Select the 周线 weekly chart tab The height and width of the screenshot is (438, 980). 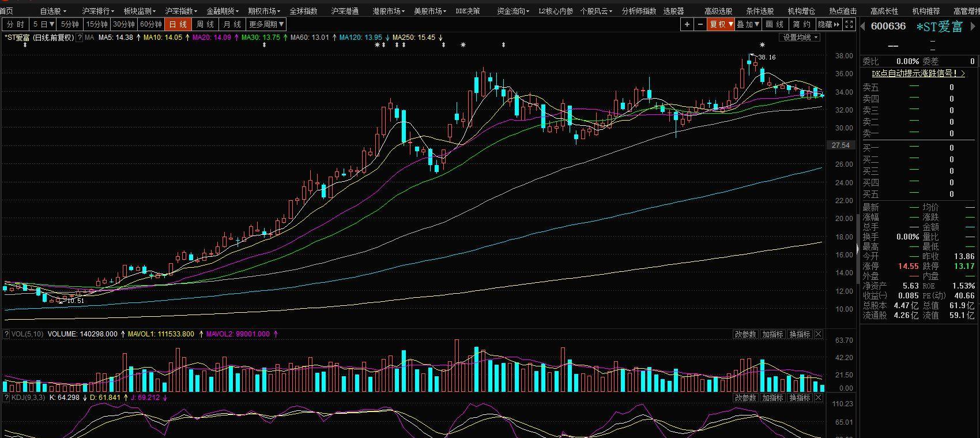205,24
